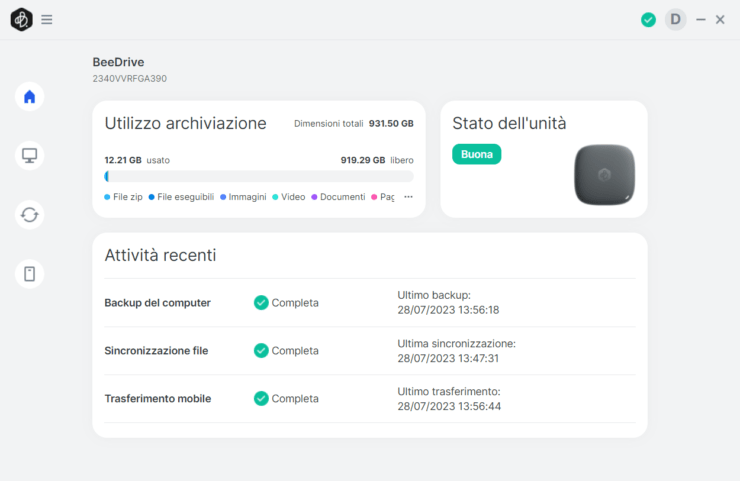The image size is (740, 481).
Task: Click the File zip legend item
Action: [124, 197]
